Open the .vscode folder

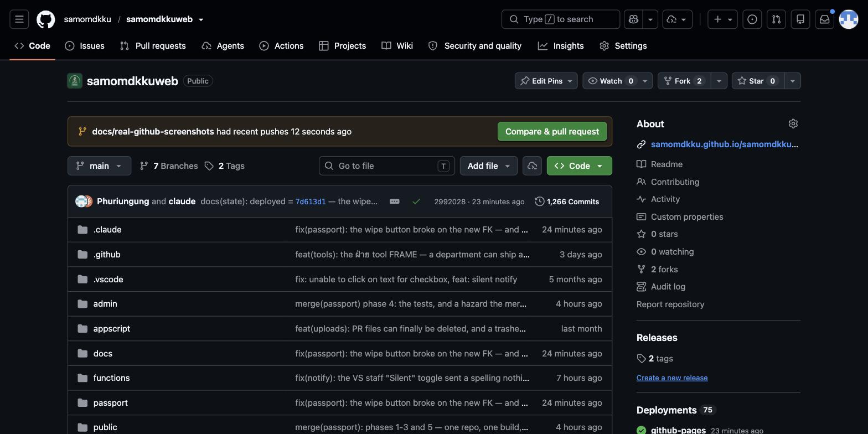tap(108, 280)
